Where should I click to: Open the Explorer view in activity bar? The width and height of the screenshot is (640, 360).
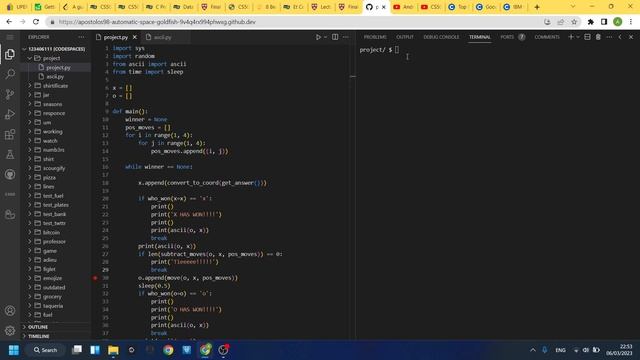10,54
